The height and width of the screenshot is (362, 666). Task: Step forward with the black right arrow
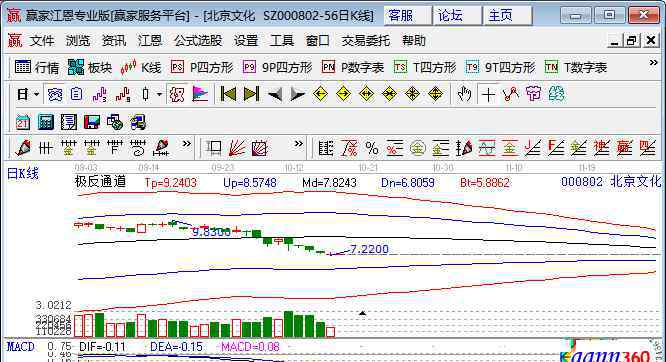(x=297, y=94)
